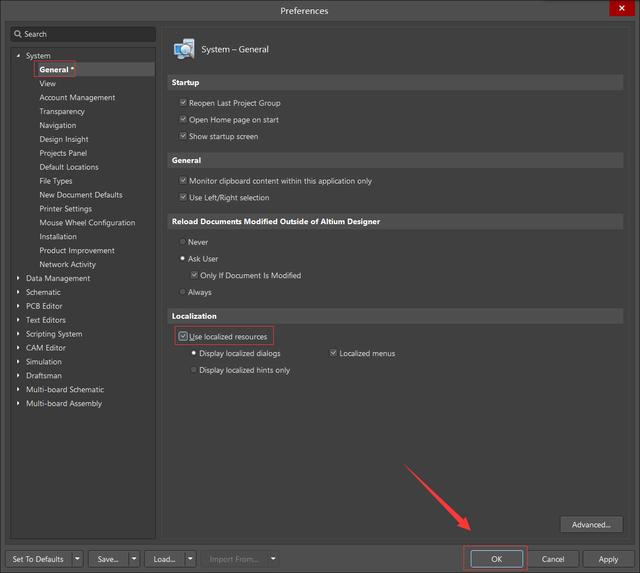The width and height of the screenshot is (640, 573).
Task: Open Account Management page
Action: pos(77,98)
